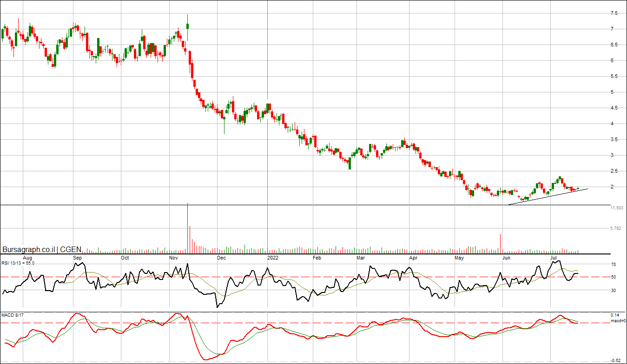
Task: Click the rising trendline under June-July candles
Action: 548,197
